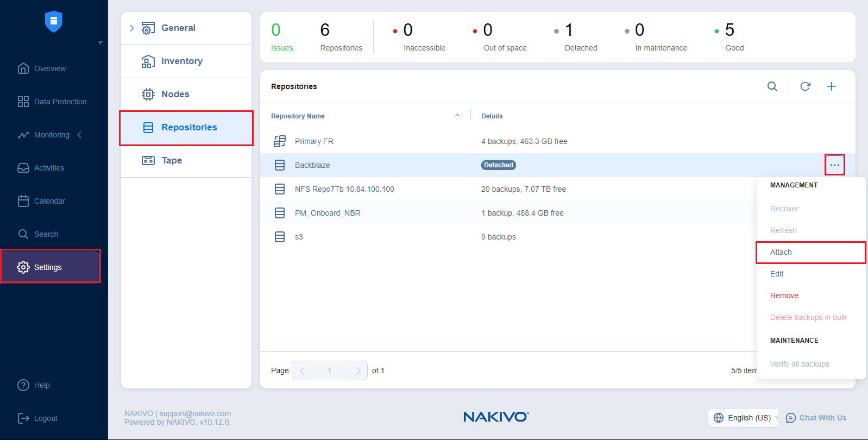The width and height of the screenshot is (868, 440).
Task: Open Chat With Us
Action: coord(816,418)
